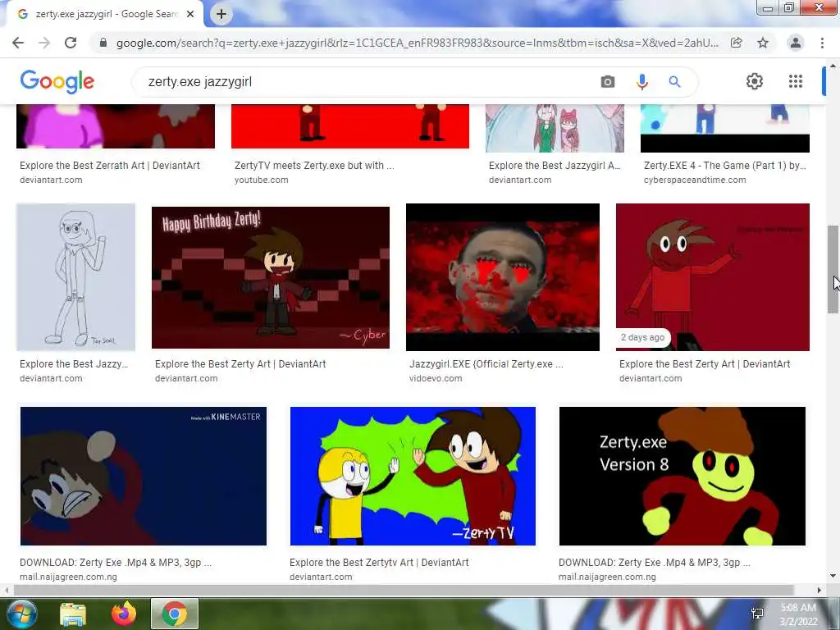Click 'Explore the Best Jazzygirl A...' result title
This screenshot has width=840, height=630.
tap(555, 166)
